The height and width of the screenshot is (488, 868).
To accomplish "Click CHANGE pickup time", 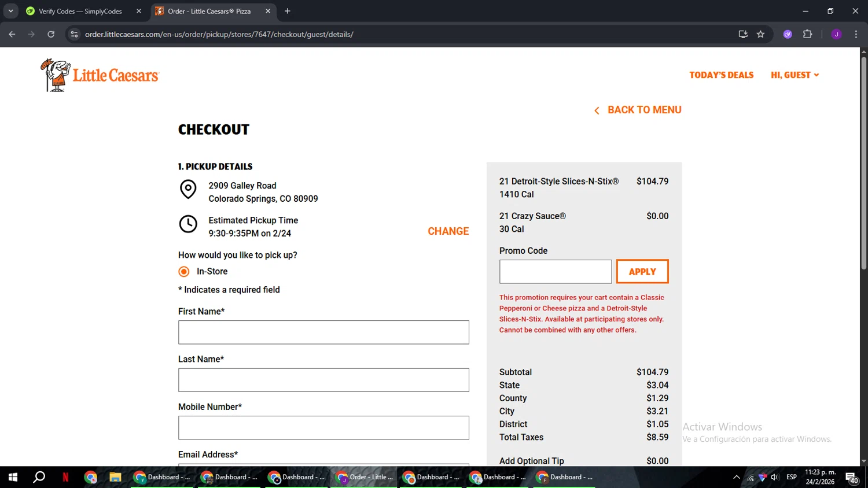I will pos(448,231).
